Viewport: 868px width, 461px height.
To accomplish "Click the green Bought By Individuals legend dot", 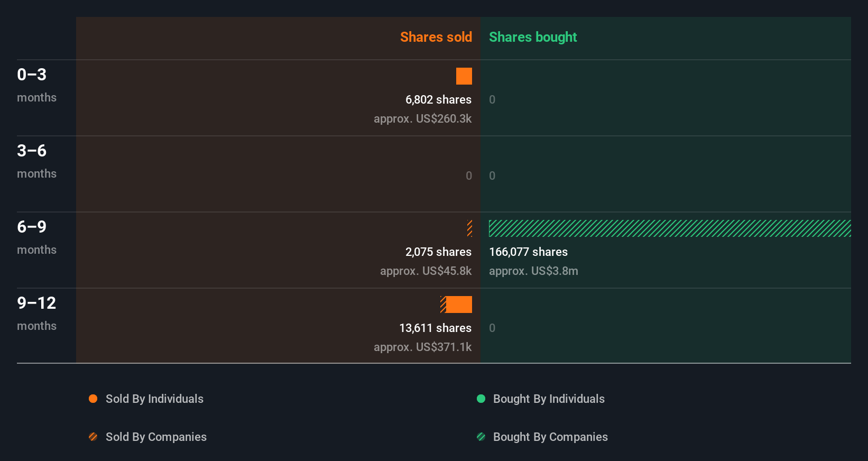I will 481,399.
